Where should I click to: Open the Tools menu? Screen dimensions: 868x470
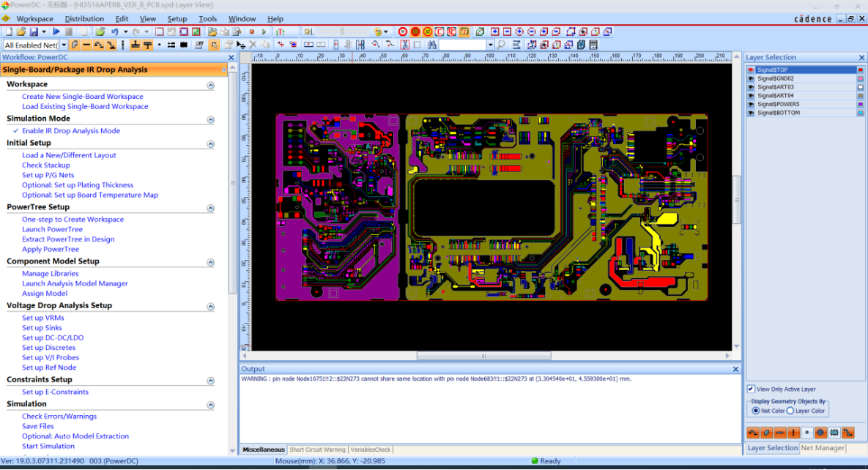[x=207, y=19]
